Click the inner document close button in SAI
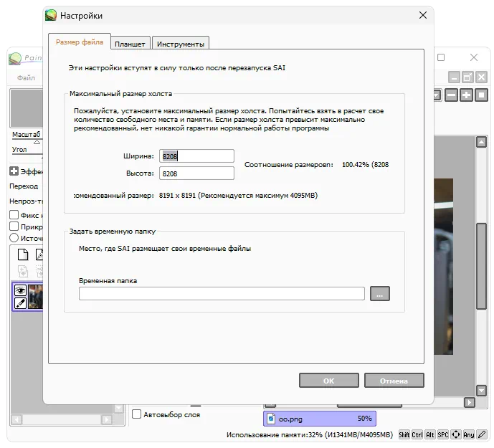The image size is (494, 448). (x=482, y=77)
